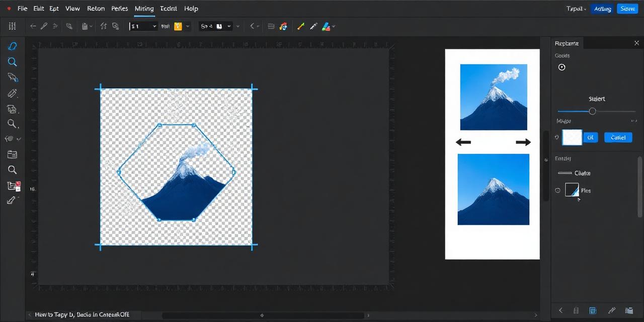
Task: Select the blue lasso selection tool
Action: point(12,46)
